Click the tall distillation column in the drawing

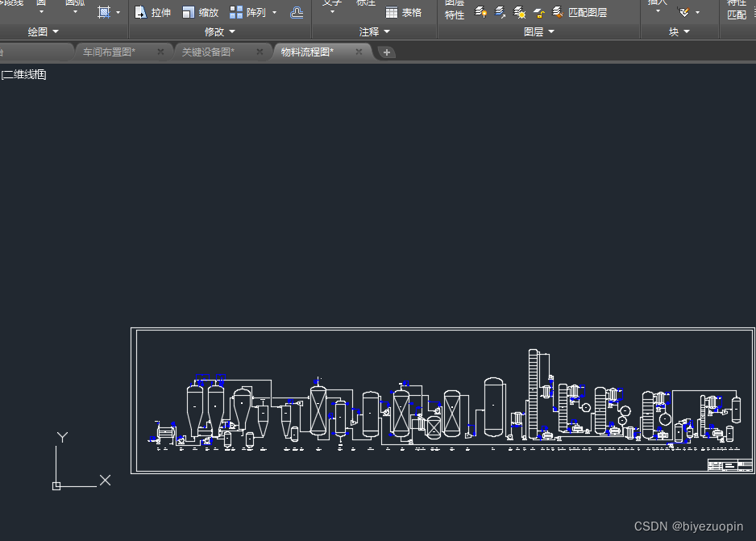pos(533,394)
